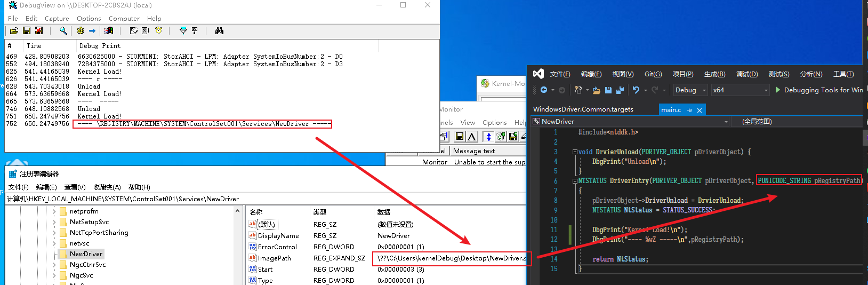Open the Help menu in DebugView
Viewport: 868px width, 285px height.
point(154,18)
